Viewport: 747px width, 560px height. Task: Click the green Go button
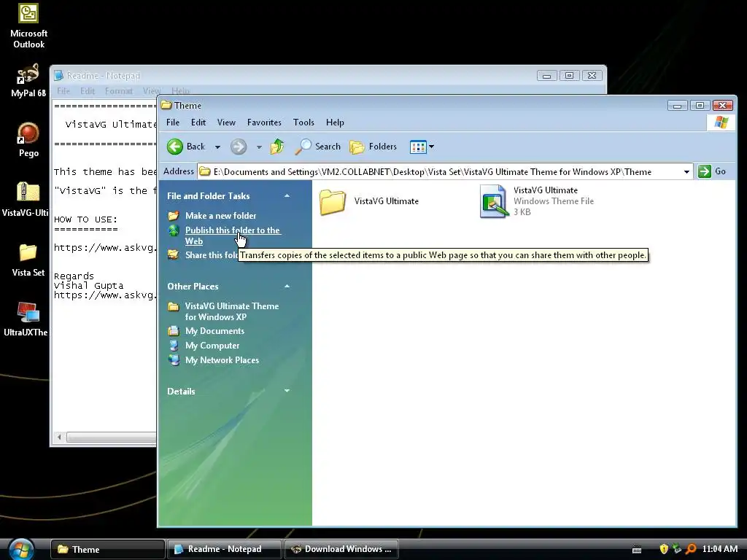click(712, 171)
